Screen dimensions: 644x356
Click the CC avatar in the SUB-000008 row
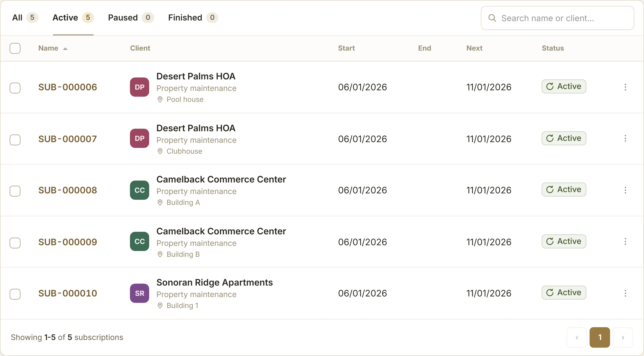(140, 190)
